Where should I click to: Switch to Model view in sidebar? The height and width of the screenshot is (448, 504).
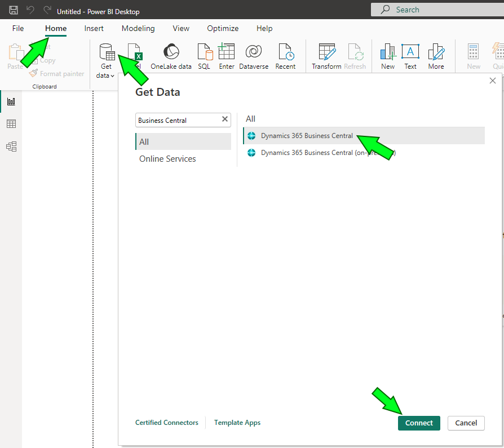(x=11, y=147)
